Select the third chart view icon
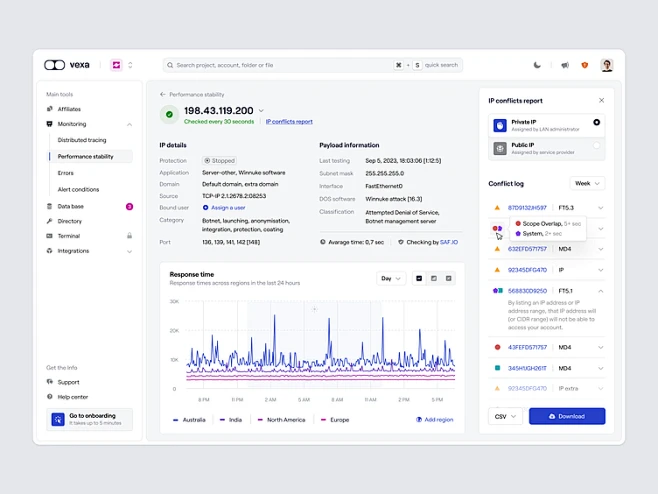Viewport: 658px width, 494px height. point(449,278)
